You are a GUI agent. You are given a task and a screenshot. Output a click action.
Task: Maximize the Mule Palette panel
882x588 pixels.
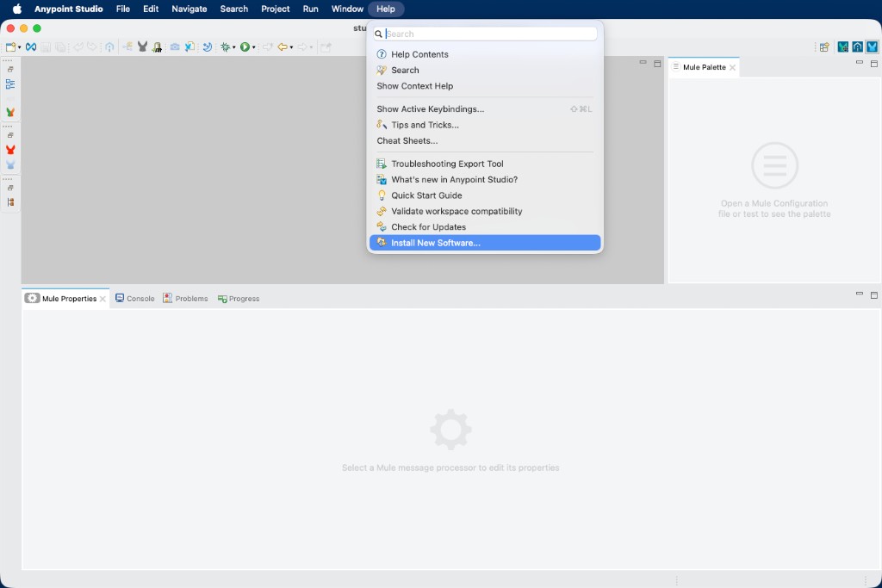874,64
